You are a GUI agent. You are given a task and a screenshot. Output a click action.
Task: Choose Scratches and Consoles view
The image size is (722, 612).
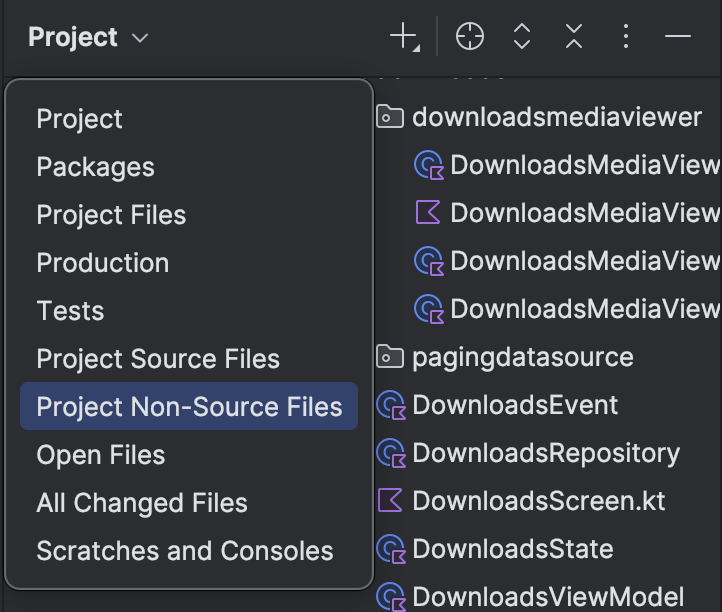pos(185,551)
